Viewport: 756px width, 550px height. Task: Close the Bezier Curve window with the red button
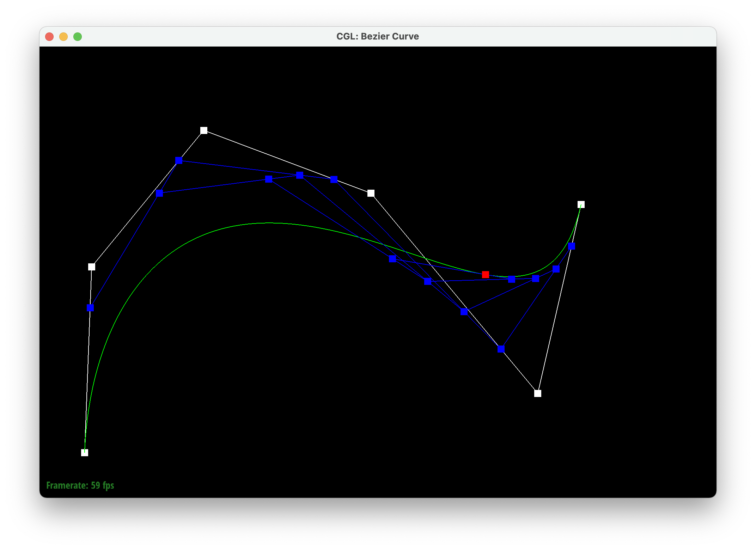point(49,37)
